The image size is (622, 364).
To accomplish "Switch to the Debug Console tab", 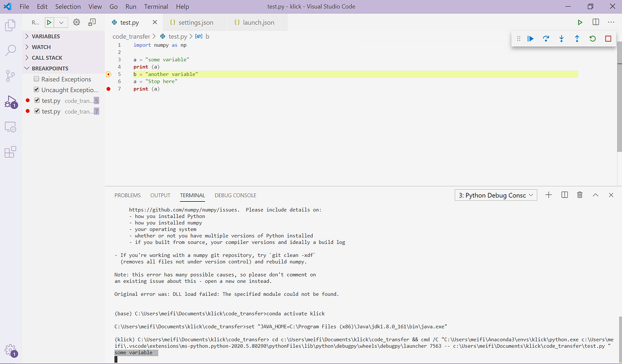I will pyautogui.click(x=235, y=195).
